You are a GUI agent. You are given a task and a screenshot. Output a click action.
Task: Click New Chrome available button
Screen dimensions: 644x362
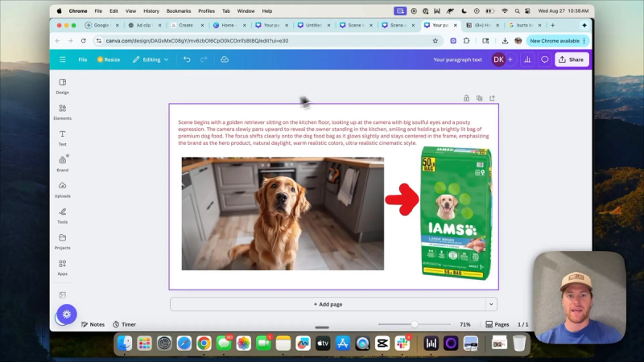[558, 41]
